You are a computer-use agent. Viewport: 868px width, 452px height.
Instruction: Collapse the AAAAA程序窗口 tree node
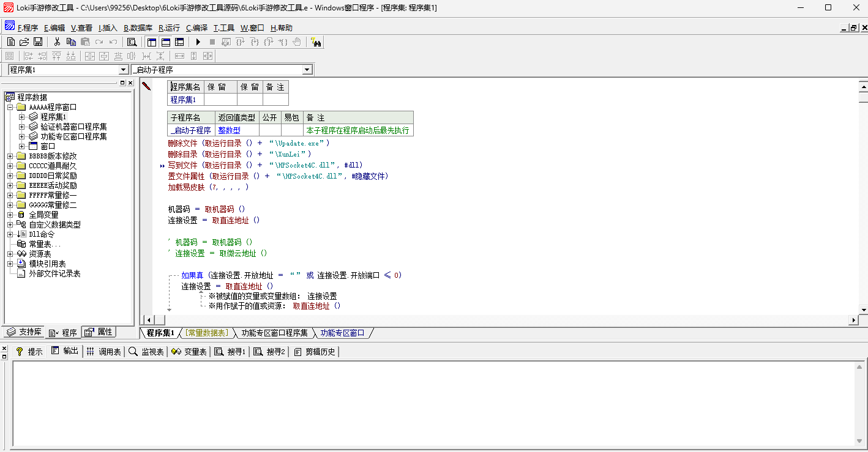[10, 107]
